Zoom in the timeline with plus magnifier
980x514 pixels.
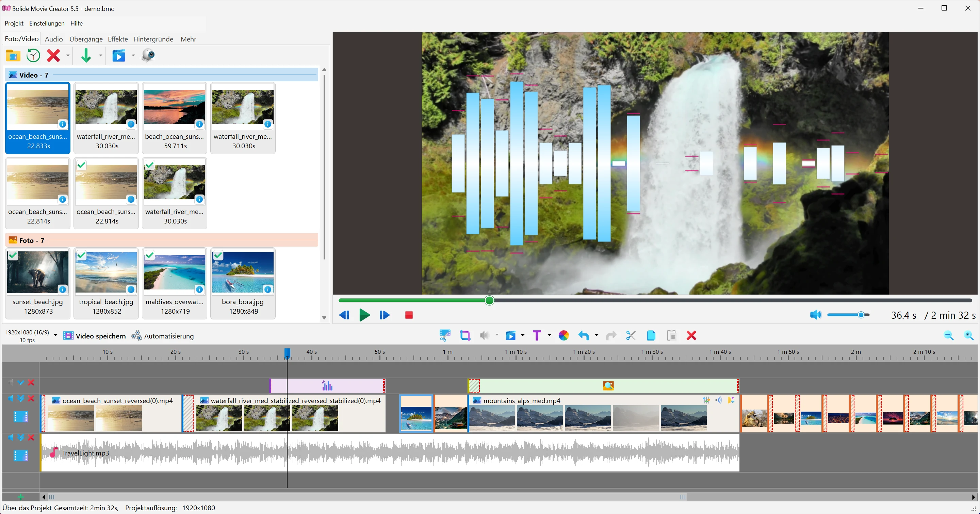(969, 335)
